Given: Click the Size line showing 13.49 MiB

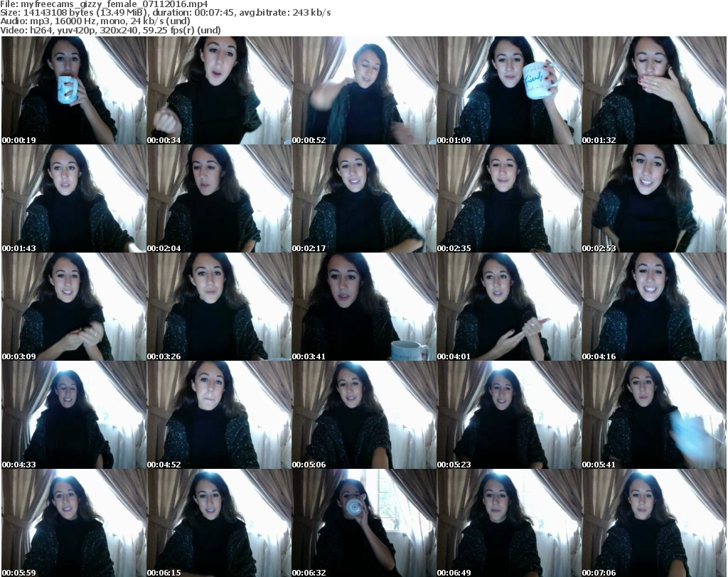Looking at the screenshot, I should click(165, 13).
